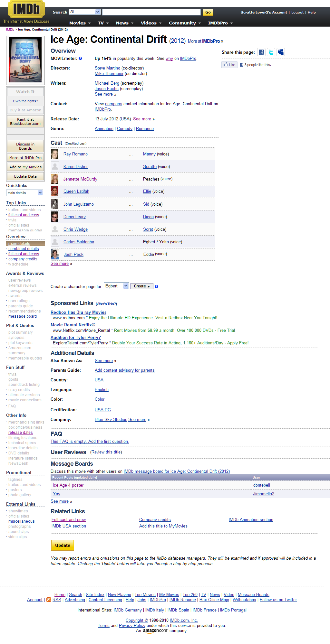Click the Facebook Like button
Screen dimensions: 330x644
pos(229,65)
